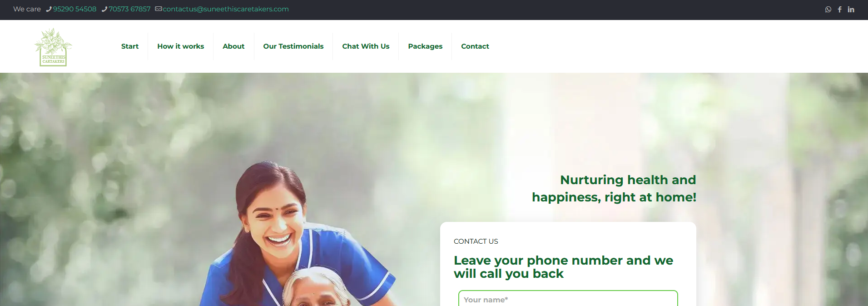Open the How it works page
The image size is (868, 306).
point(181,46)
